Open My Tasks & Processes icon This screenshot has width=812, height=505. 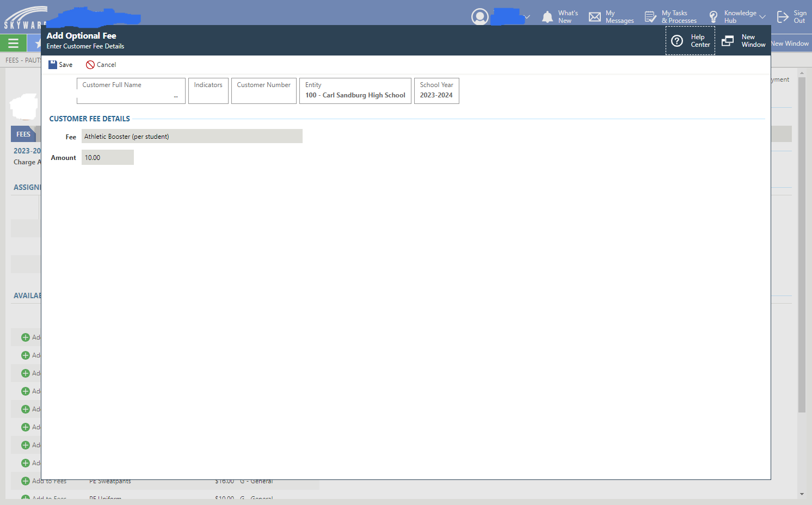coord(650,17)
